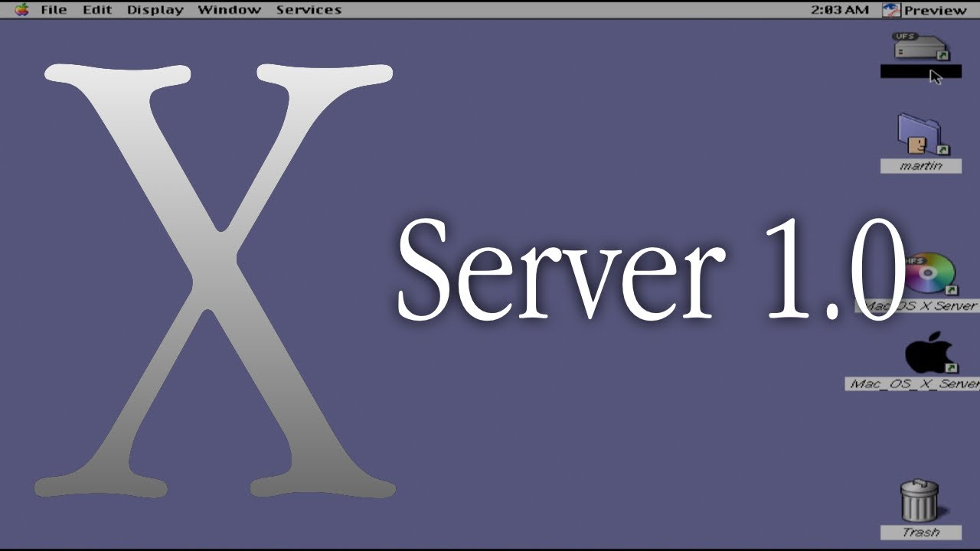980x551 pixels.
Task: Select the UFS hard drive icon
Action: [x=921, y=47]
